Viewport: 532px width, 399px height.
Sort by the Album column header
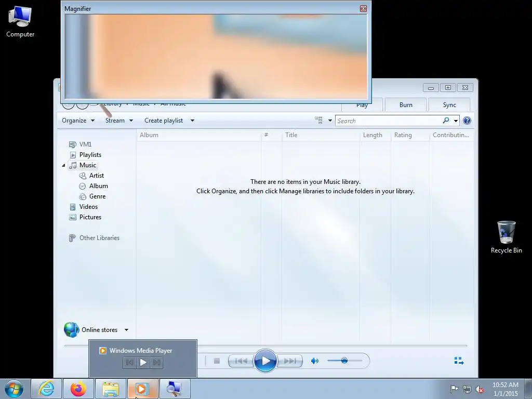(x=199, y=135)
